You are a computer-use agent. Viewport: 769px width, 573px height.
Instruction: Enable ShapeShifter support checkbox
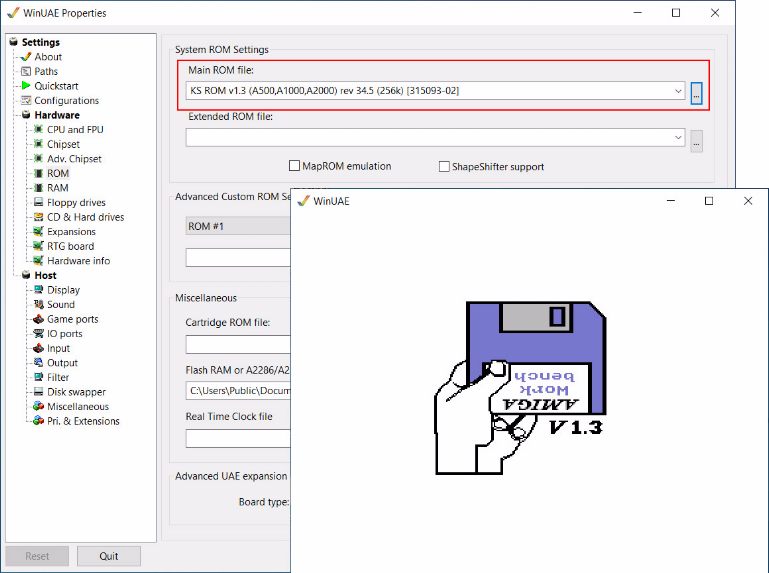pyautogui.click(x=444, y=166)
